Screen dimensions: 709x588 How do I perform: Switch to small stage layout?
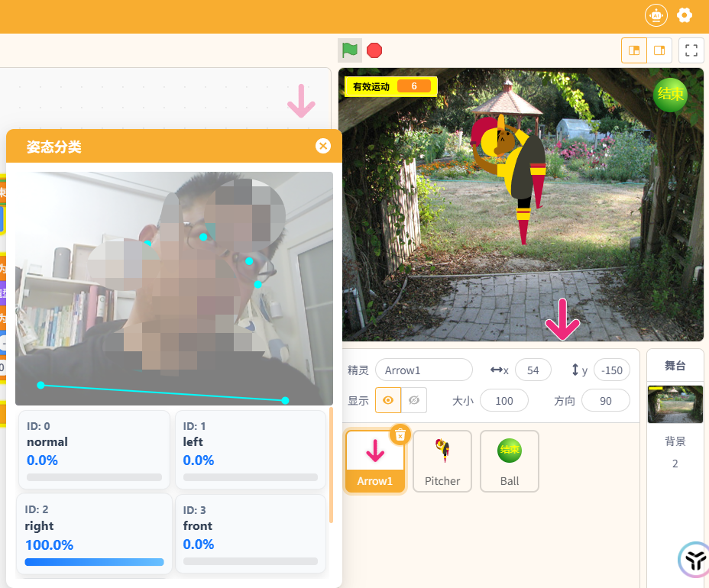click(634, 50)
